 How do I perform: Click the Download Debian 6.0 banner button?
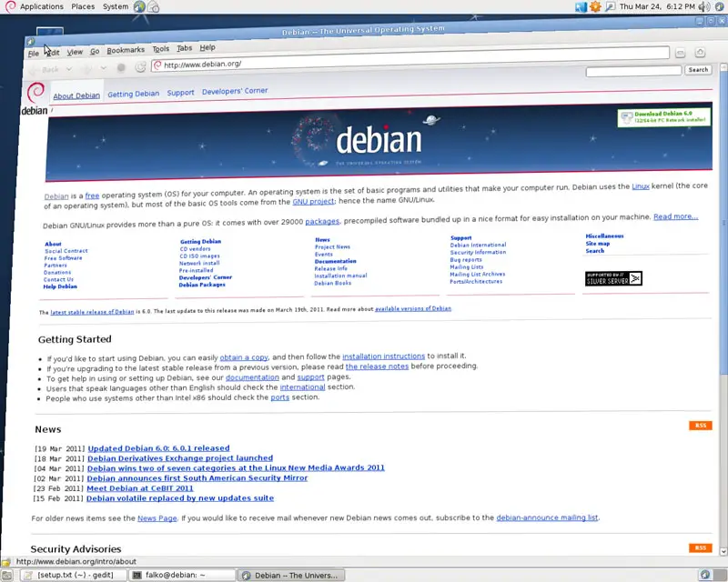[664, 117]
